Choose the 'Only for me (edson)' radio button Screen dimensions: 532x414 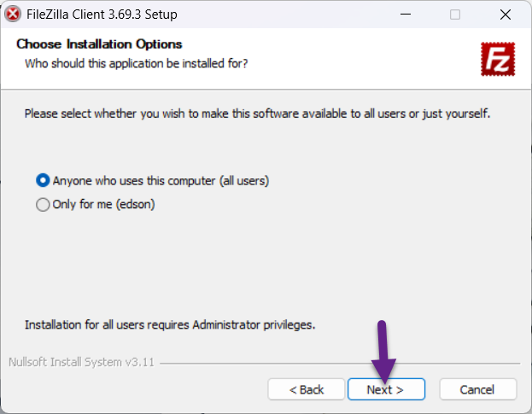[x=43, y=205]
